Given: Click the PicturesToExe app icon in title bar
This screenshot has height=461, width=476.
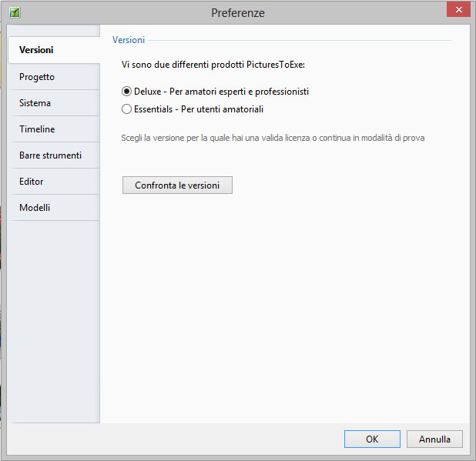Looking at the screenshot, I should (x=15, y=12).
